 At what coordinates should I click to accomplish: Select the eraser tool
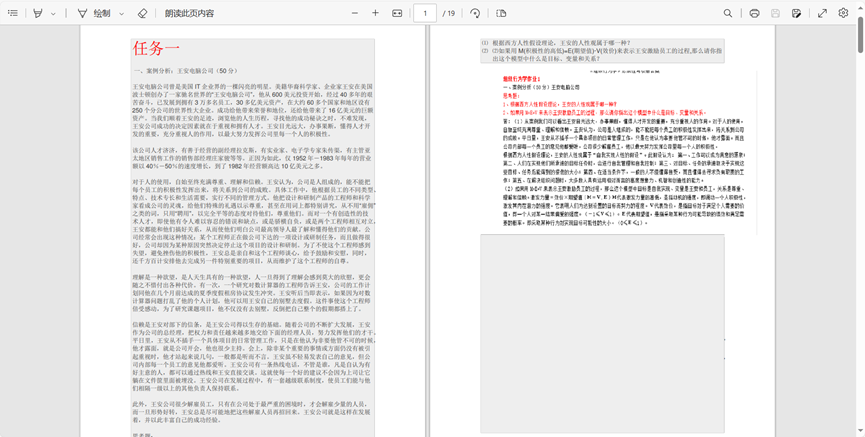(142, 14)
